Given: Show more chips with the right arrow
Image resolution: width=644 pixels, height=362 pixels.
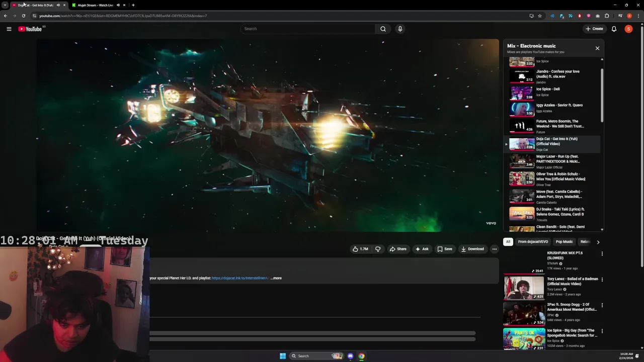Looking at the screenshot, I should [x=598, y=242].
